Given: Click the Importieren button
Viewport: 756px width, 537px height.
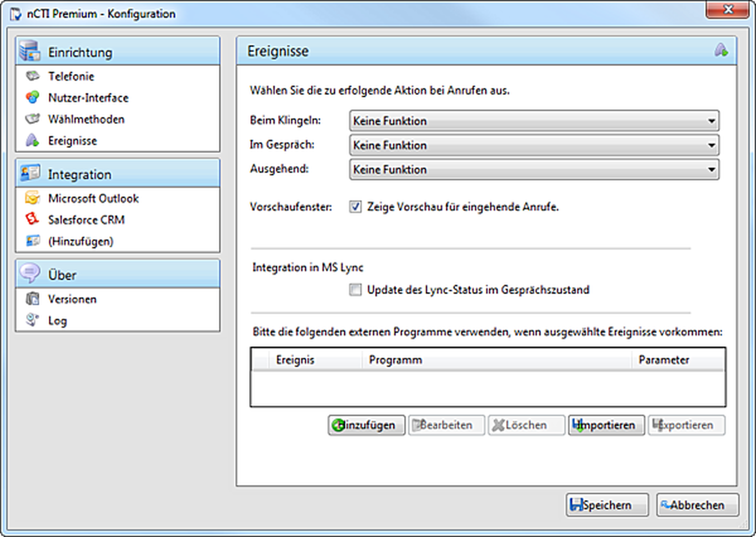Looking at the screenshot, I should [606, 425].
